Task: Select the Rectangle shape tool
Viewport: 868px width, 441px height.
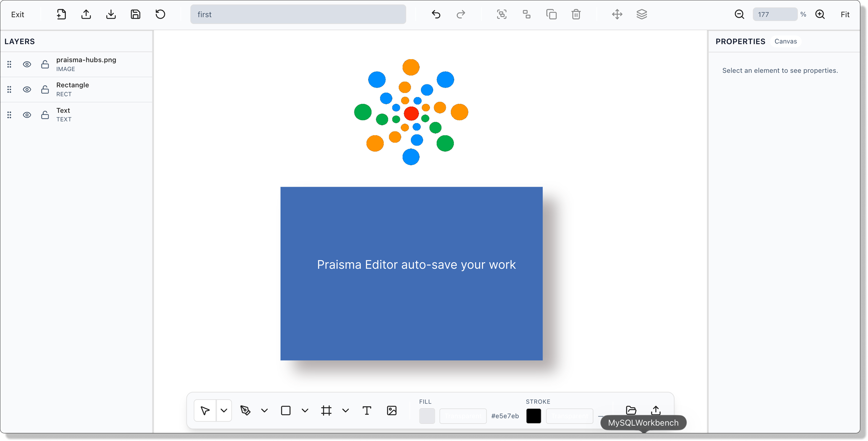Action: point(285,410)
